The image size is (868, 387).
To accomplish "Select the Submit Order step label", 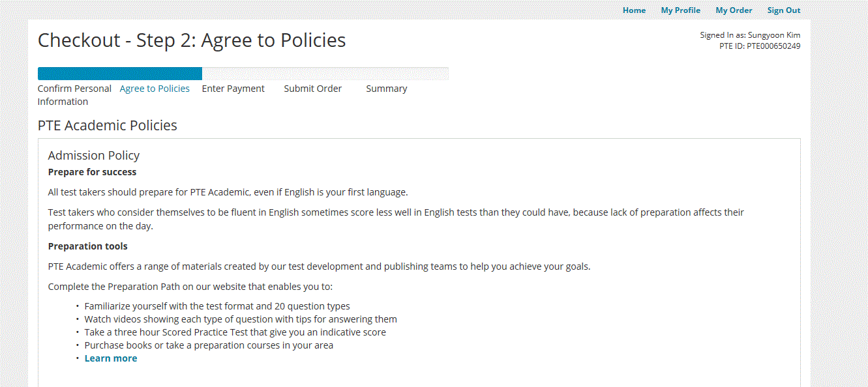I will pyautogui.click(x=312, y=89).
